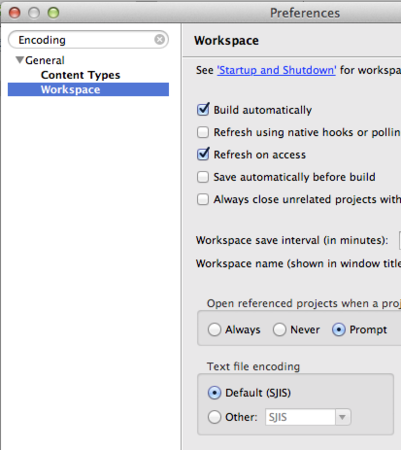401x450 pixels.
Task: Select Content Types in the tree
Action: tap(80, 75)
